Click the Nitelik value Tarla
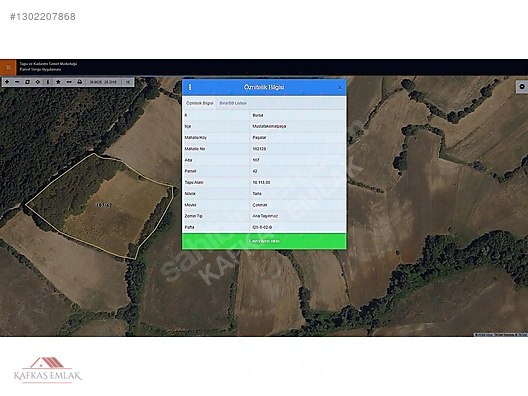The height and width of the screenshot is (396, 528). point(257,194)
